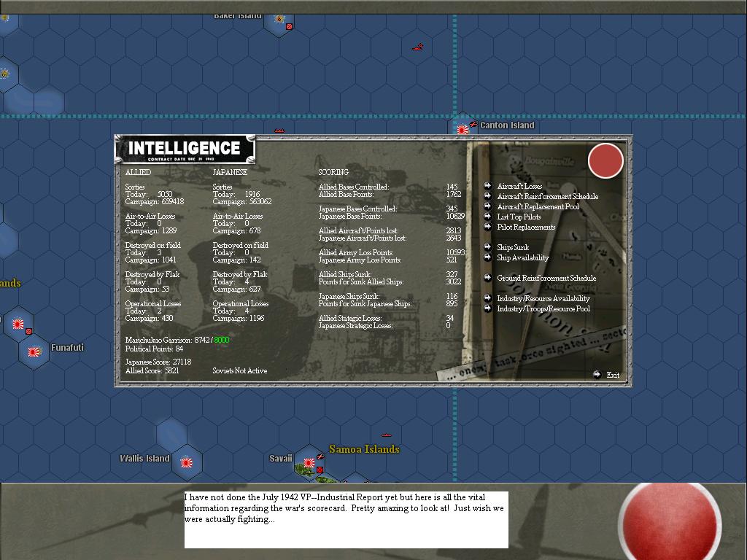The image size is (747, 560).
Task: Click the INTELLIGENCE title banner
Action: pos(185,149)
